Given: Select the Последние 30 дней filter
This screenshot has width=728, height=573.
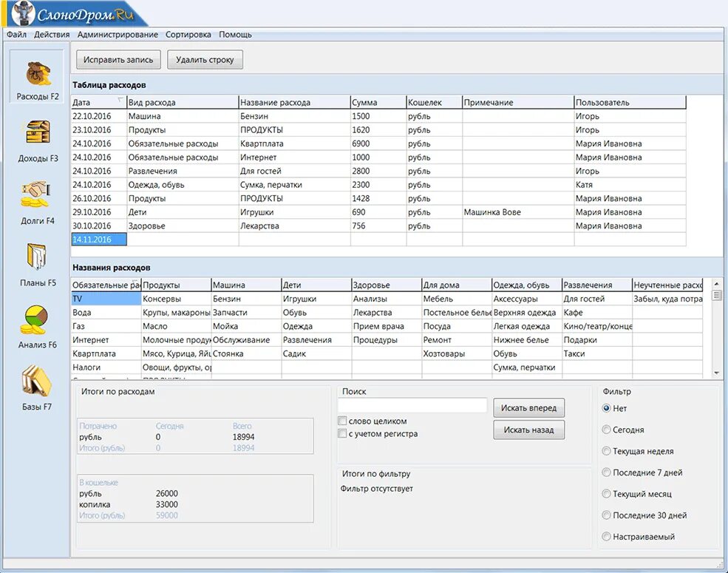Looking at the screenshot, I should 606,515.
